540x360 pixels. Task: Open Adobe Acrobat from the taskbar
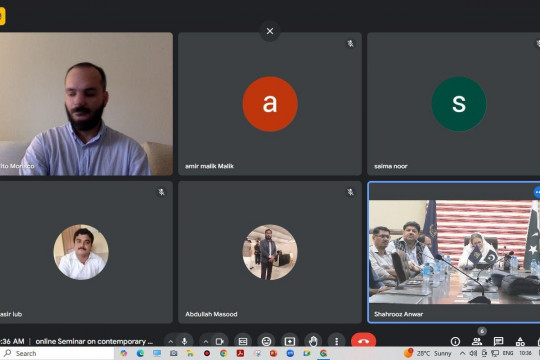pos(240,353)
